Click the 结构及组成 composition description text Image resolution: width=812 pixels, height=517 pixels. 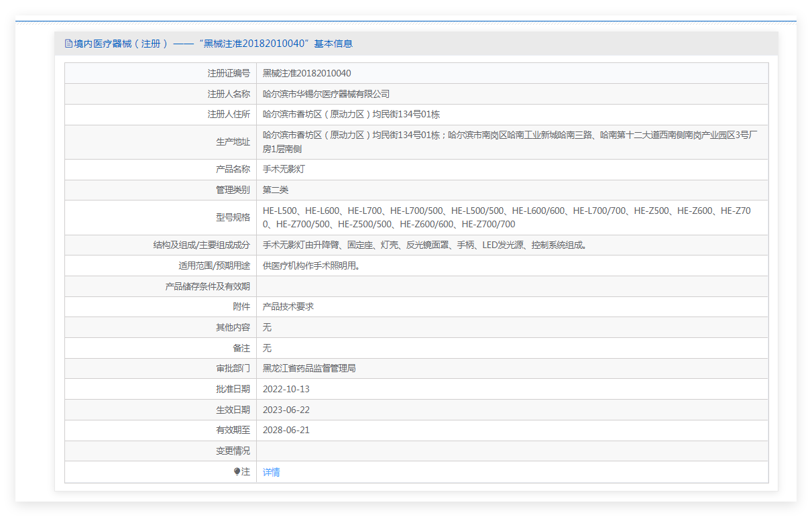(425, 245)
